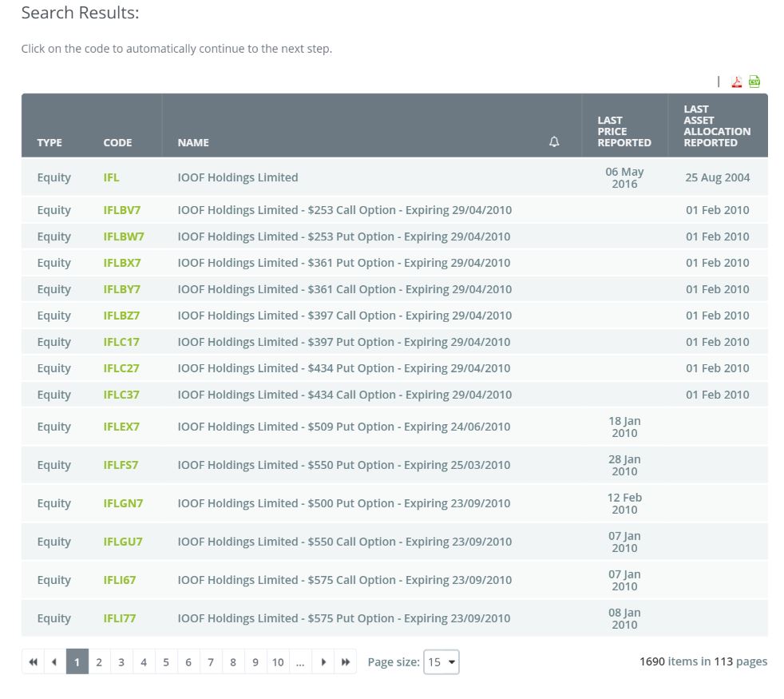Screen dimensions: 784x699
Task: Go to first page of results
Action: [33, 662]
